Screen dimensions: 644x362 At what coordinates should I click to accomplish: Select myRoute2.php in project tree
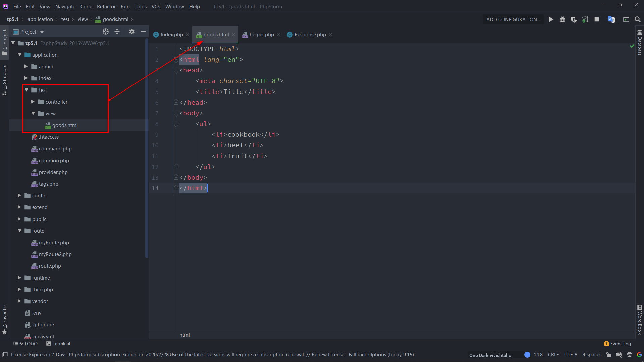click(55, 254)
